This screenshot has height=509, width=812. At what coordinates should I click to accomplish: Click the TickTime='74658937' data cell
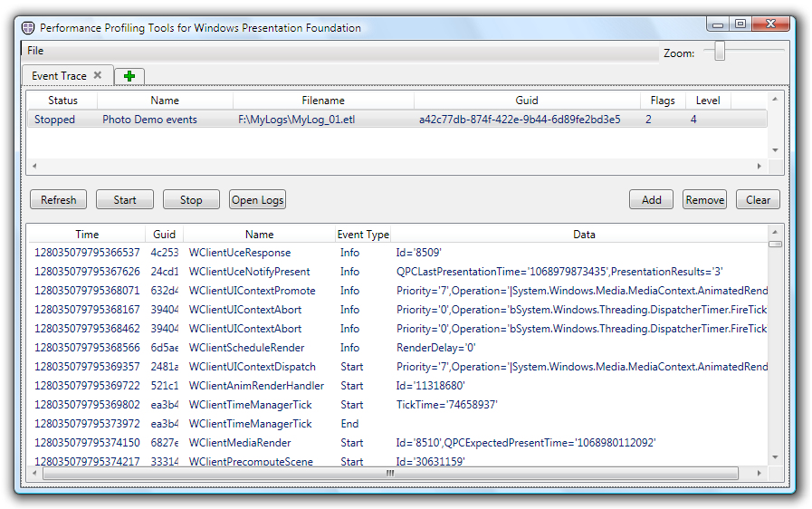click(447, 405)
